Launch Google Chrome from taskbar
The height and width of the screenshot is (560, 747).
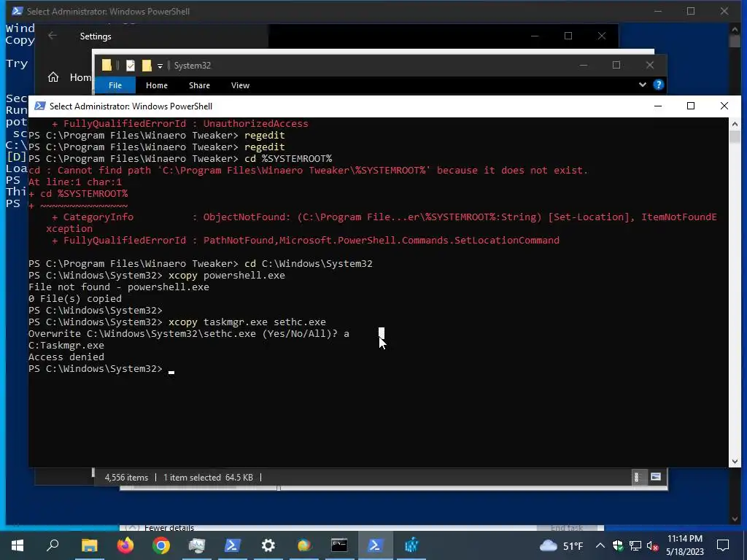(x=161, y=545)
